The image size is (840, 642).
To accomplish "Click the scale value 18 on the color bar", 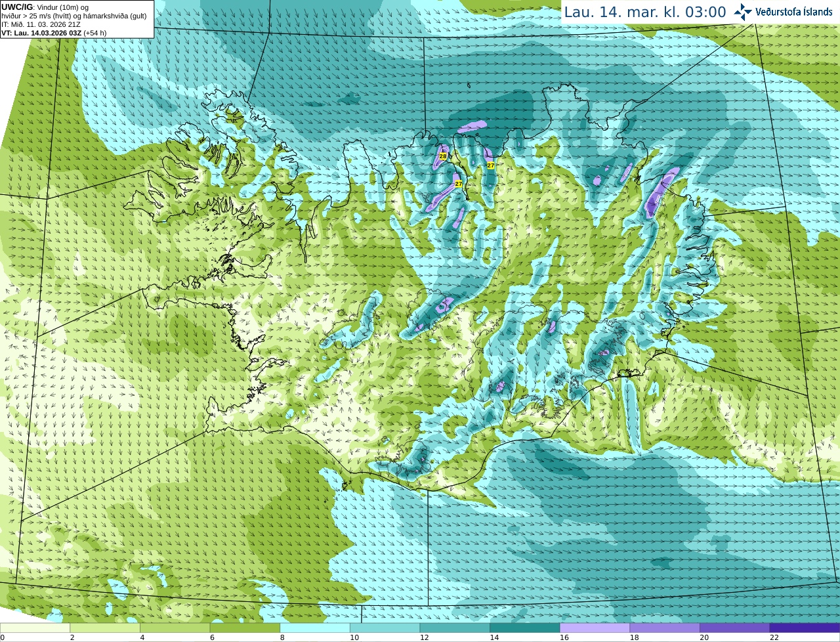I will click(635, 637).
